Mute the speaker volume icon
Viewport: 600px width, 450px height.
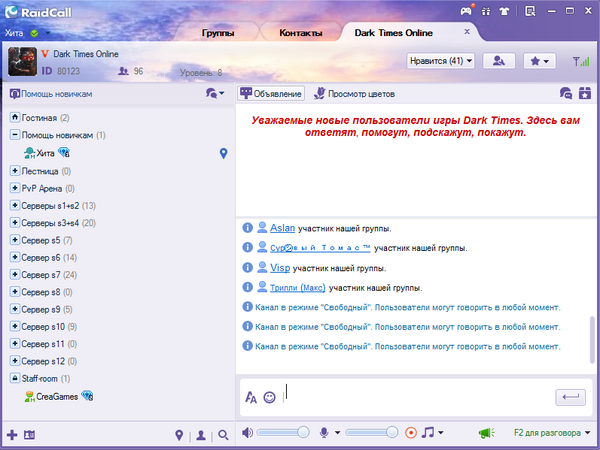coord(247,432)
